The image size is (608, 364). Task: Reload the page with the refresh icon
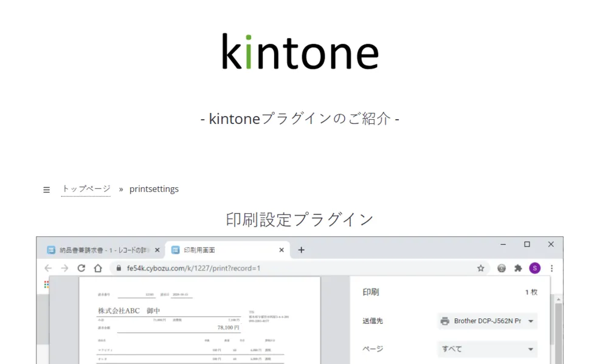81,268
